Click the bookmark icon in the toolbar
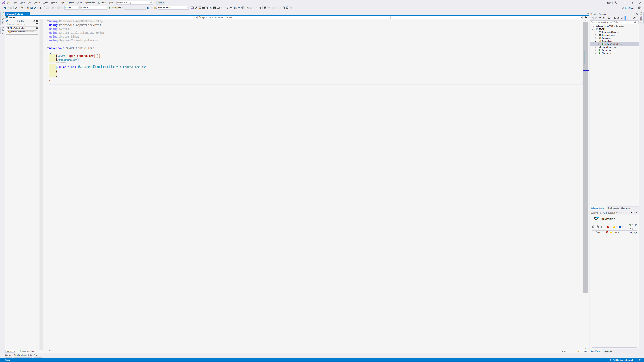Viewport: 644px width, 362px height. pyautogui.click(x=265, y=8)
